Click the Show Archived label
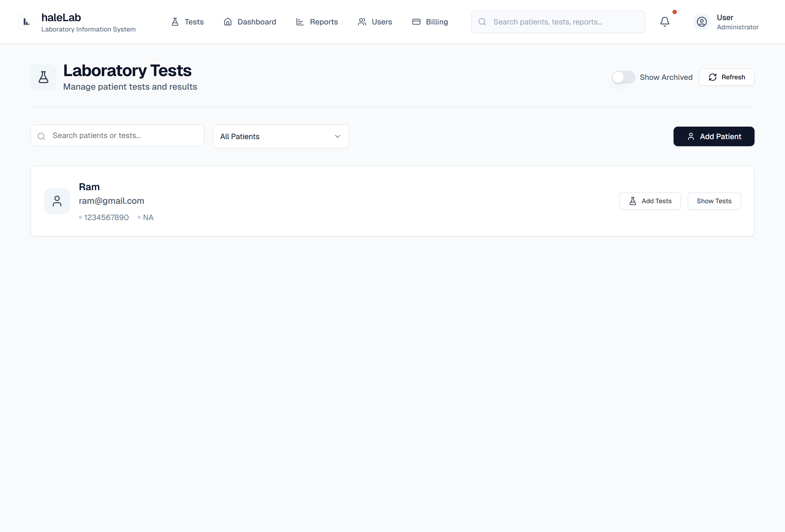Image resolution: width=785 pixels, height=532 pixels. click(666, 77)
